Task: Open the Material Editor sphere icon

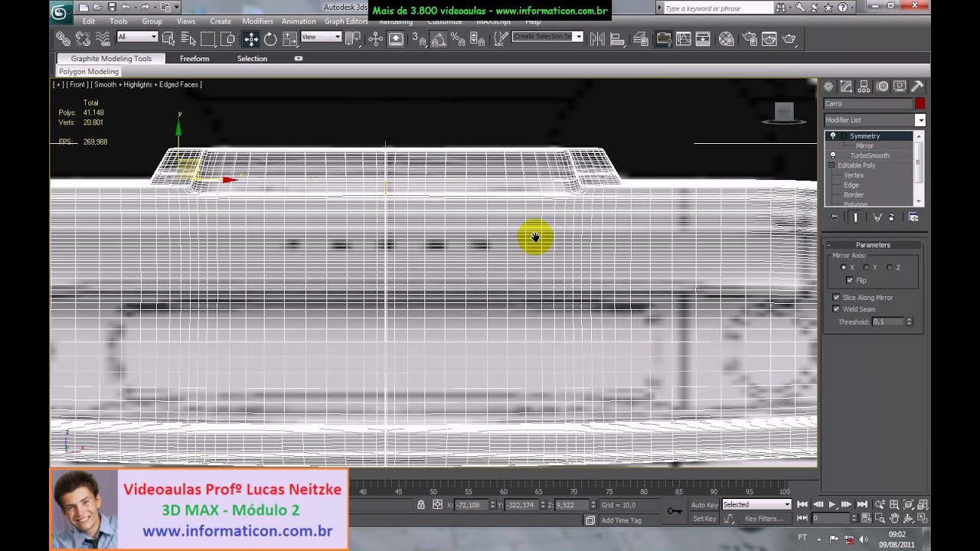Action: point(727,38)
